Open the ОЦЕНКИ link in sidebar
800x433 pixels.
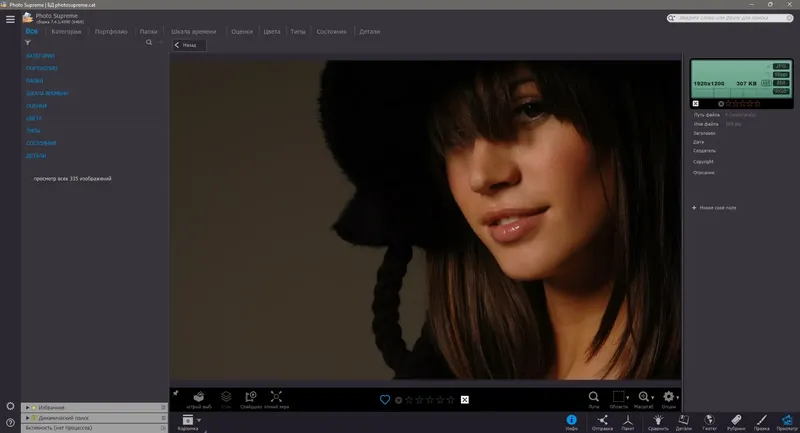pos(36,106)
